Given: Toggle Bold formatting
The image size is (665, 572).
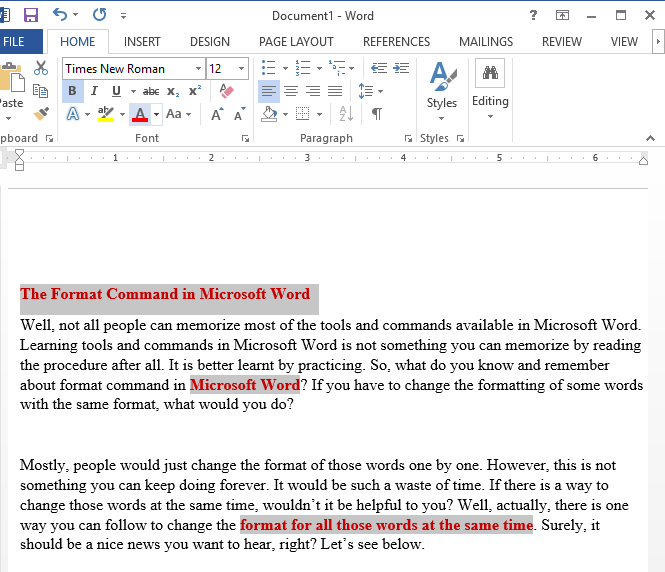Looking at the screenshot, I should pyautogui.click(x=73, y=91).
